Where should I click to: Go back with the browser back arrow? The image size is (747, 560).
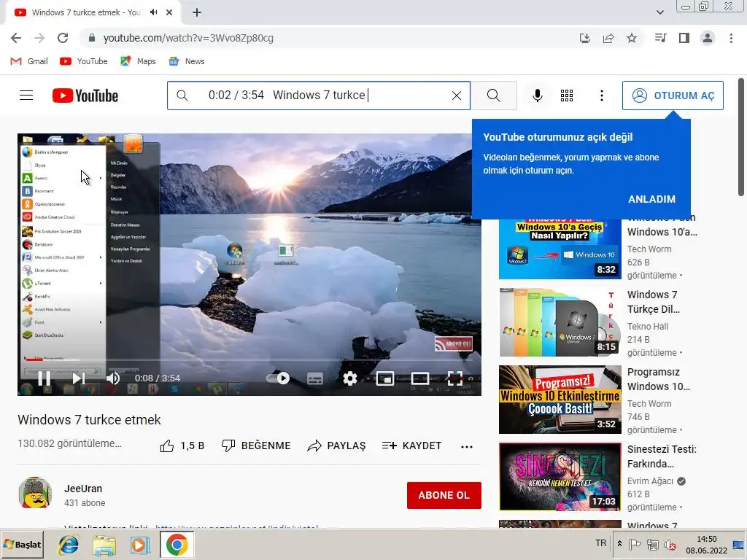click(16, 38)
